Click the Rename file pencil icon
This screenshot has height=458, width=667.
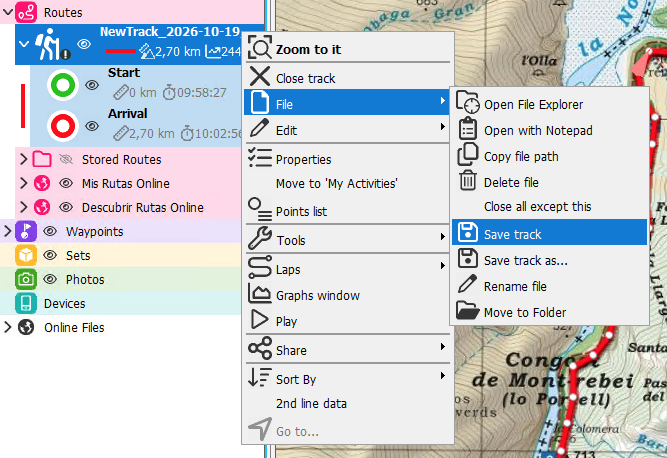click(x=467, y=284)
